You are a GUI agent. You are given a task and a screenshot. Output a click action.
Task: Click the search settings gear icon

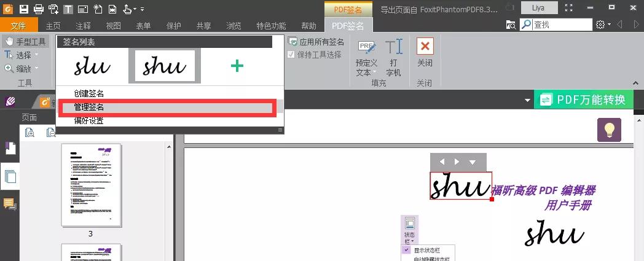600,25
